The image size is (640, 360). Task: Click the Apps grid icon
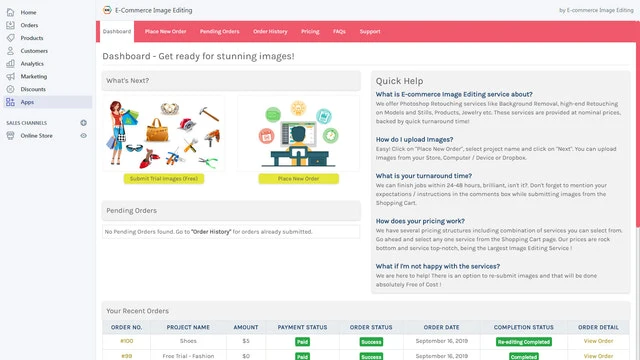10,102
